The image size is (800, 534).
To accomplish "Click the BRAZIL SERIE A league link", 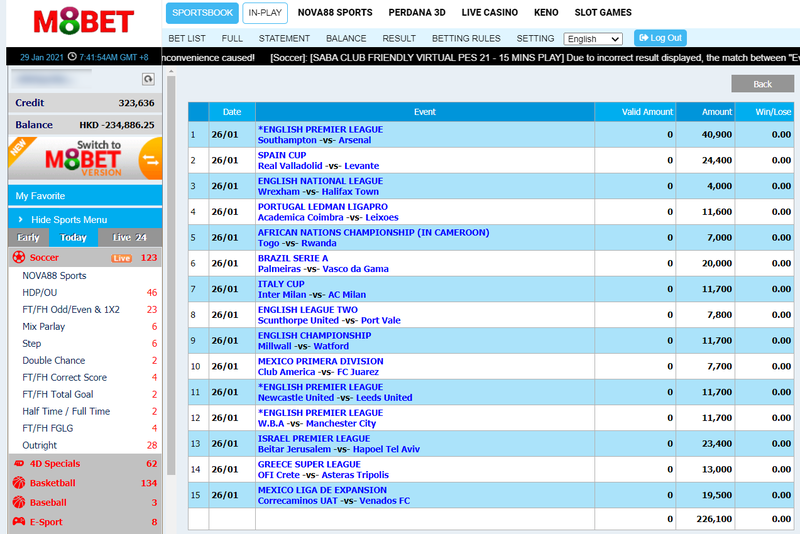I will click(293, 258).
